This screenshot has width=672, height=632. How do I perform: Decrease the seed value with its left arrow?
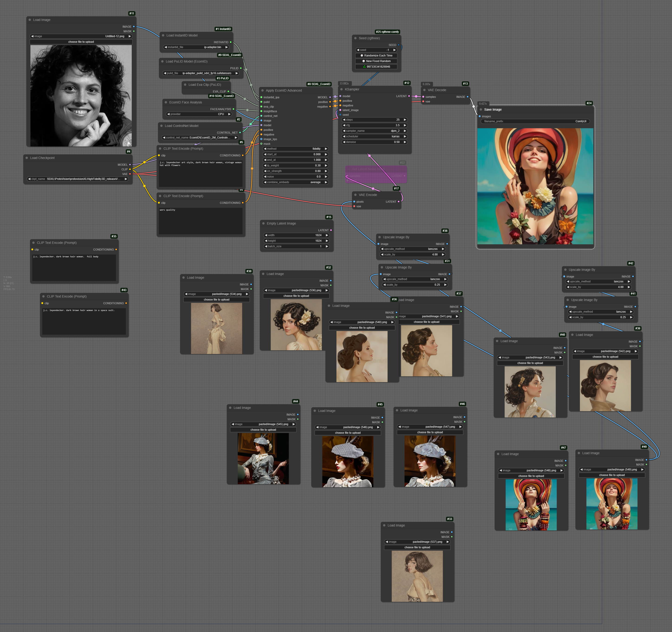[x=358, y=50]
